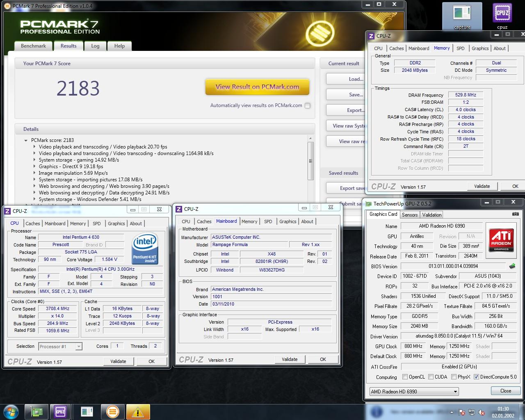Collapse the PCMark score tree node

(27, 140)
